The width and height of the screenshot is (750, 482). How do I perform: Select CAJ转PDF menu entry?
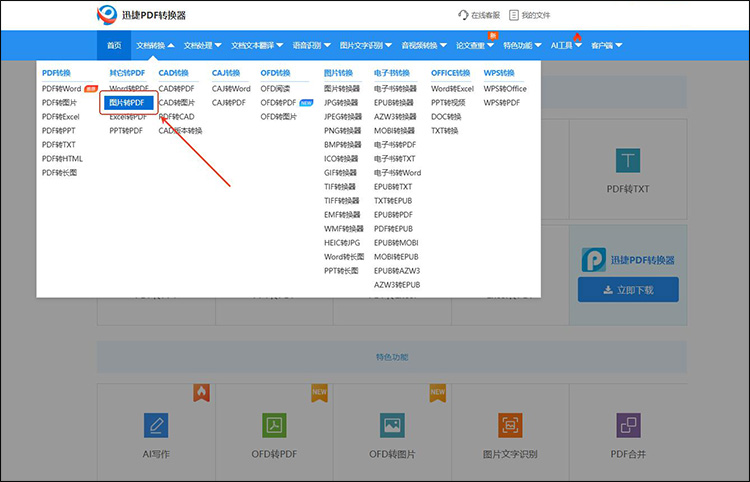pyautogui.click(x=229, y=103)
